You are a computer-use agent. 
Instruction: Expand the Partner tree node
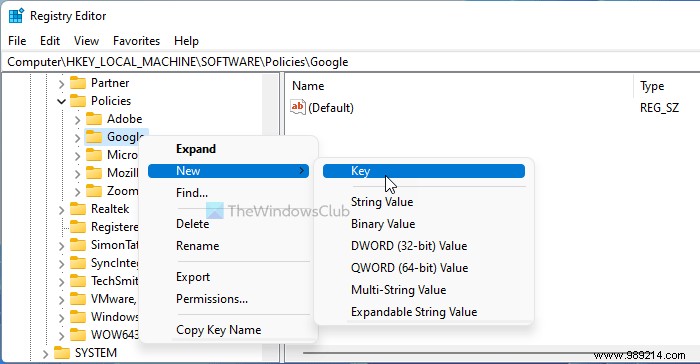click(61, 84)
